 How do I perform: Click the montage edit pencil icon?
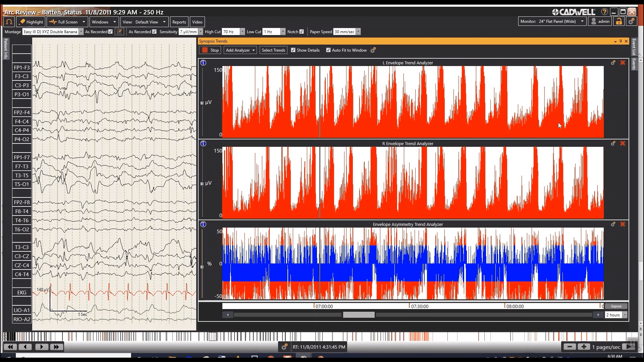pyautogui.click(x=119, y=32)
